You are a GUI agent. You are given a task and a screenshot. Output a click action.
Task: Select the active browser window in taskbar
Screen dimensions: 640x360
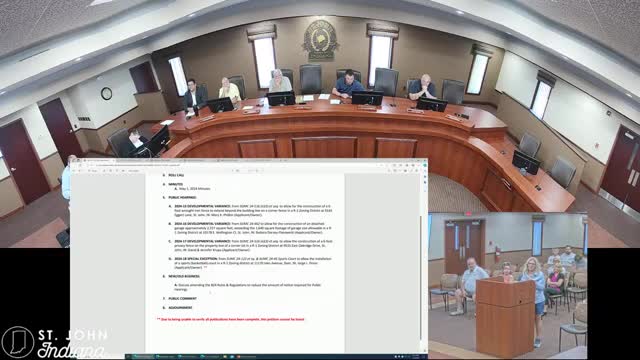[x=143, y=357]
